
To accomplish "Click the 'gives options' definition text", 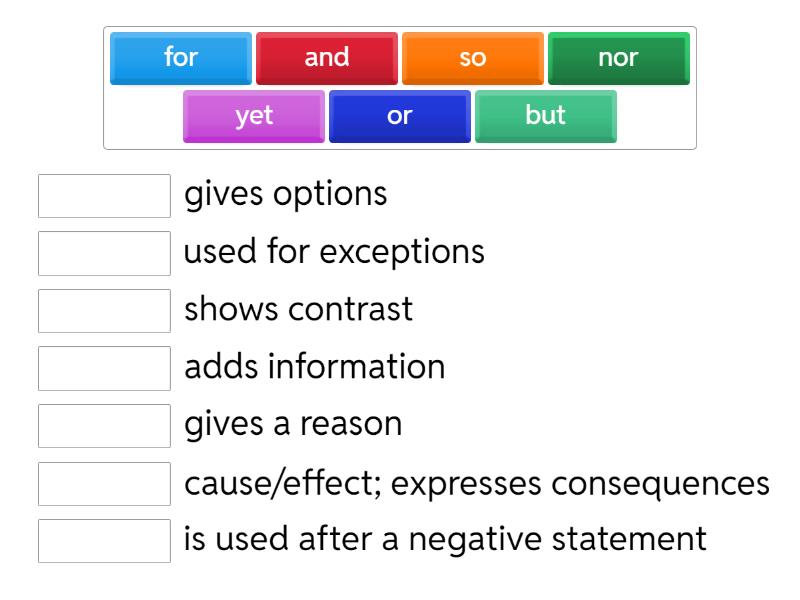I will pyautogui.click(x=285, y=195).
